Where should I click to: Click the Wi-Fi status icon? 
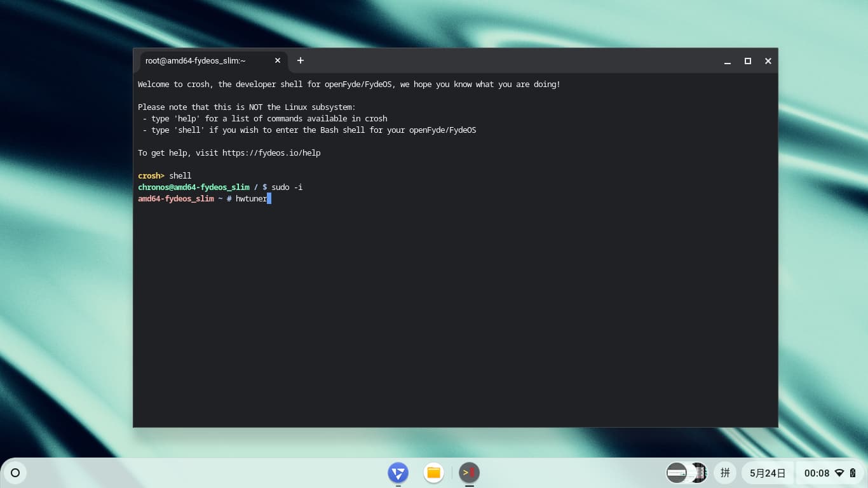tap(839, 473)
